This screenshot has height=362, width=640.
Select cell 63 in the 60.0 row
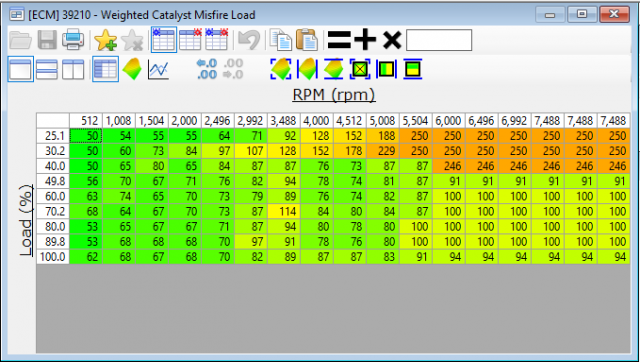(x=86, y=196)
